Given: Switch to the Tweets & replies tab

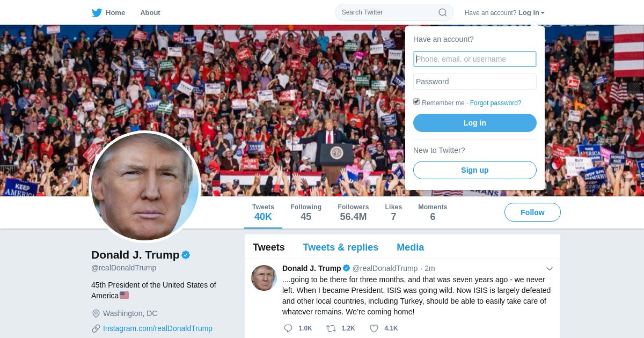Looking at the screenshot, I should (340, 247).
